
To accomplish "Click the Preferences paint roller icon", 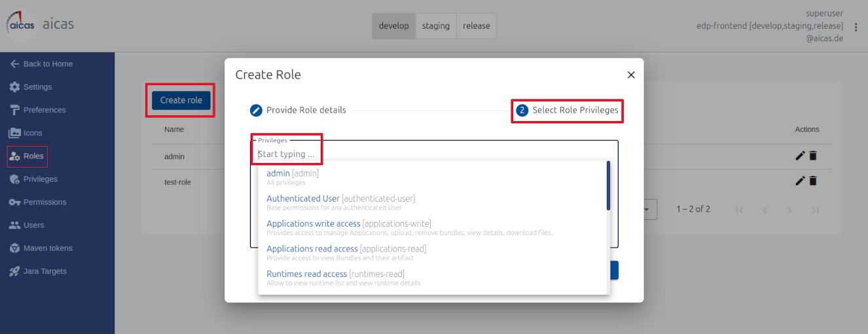I will (x=14, y=110).
